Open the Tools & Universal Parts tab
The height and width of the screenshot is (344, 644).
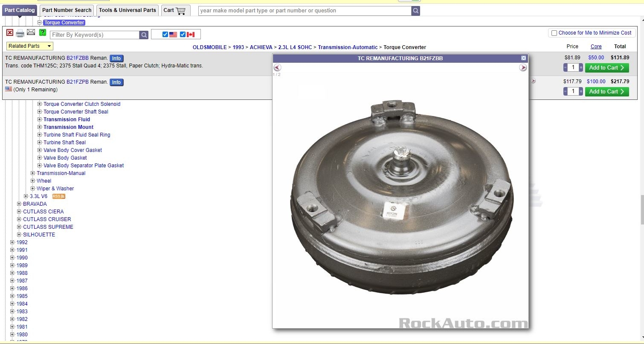click(x=128, y=10)
